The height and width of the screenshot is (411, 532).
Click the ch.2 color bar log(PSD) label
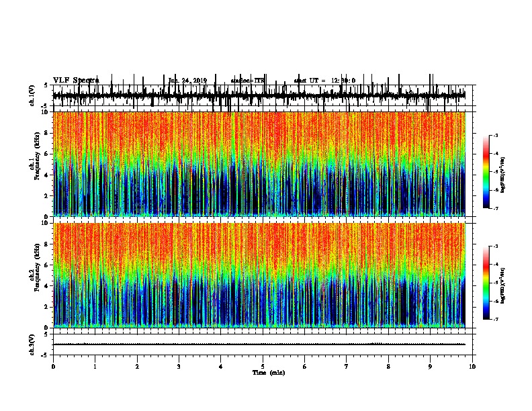click(502, 285)
